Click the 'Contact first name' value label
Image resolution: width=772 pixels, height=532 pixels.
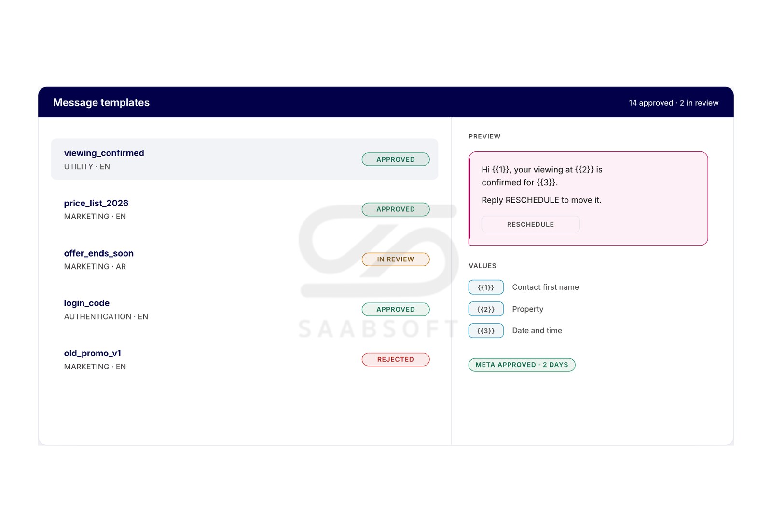[x=545, y=287]
